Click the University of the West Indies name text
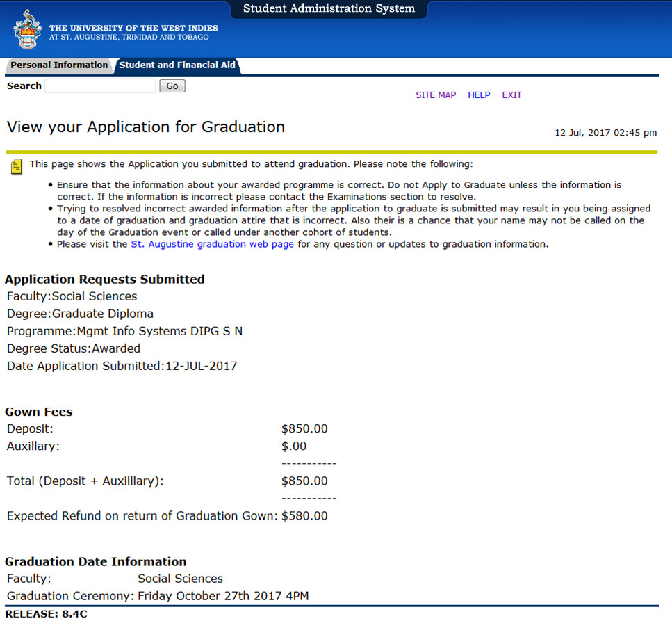Image resolution: width=672 pixels, height=628 pixels. [x=133, y=28]
